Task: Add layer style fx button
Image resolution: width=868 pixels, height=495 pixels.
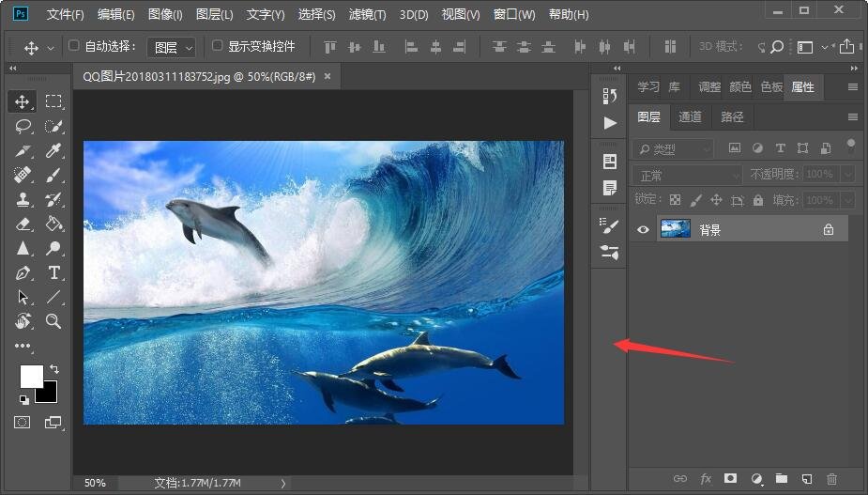Action: [x=706, y=479]
